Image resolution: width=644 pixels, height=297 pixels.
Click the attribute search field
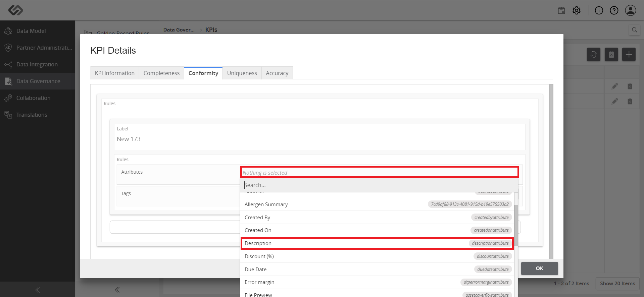coord(379,185)
